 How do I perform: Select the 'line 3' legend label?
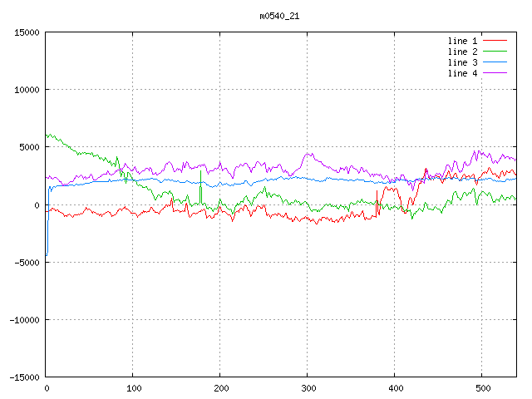pos(462,63)
